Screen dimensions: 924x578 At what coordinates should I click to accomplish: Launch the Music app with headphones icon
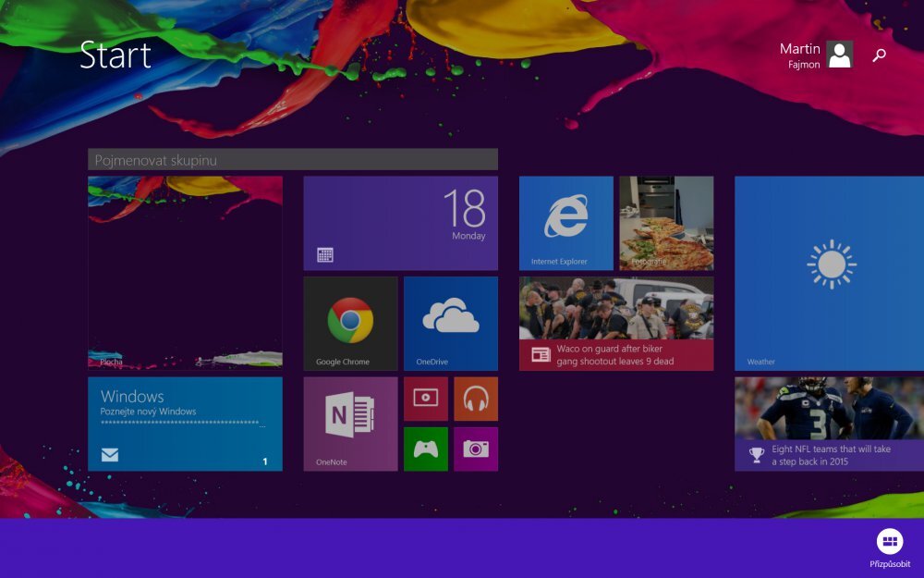pyautogui.click(x=475, y=399)
